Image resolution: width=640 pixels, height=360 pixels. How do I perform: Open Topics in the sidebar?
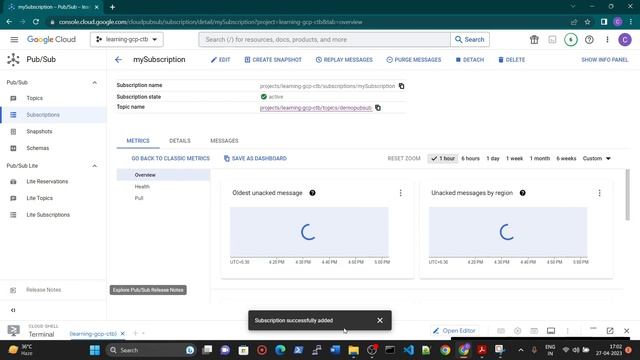53,98
